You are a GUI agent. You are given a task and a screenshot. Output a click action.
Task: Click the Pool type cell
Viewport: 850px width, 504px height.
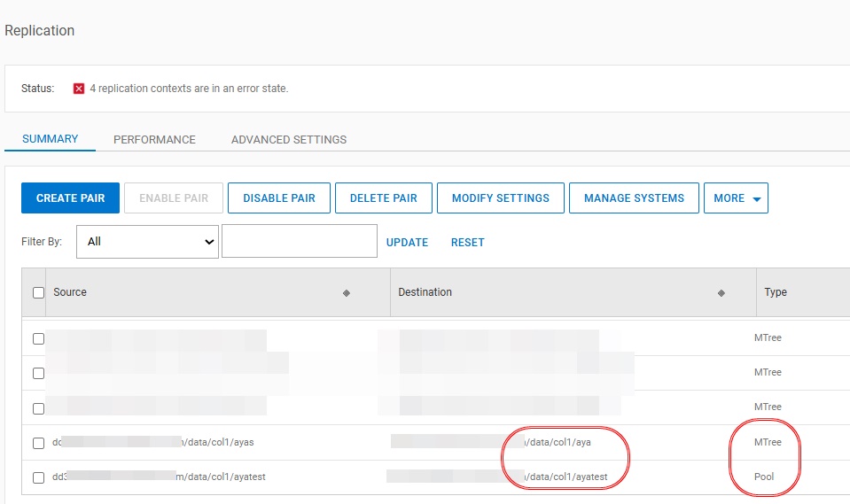coord(764,477)
